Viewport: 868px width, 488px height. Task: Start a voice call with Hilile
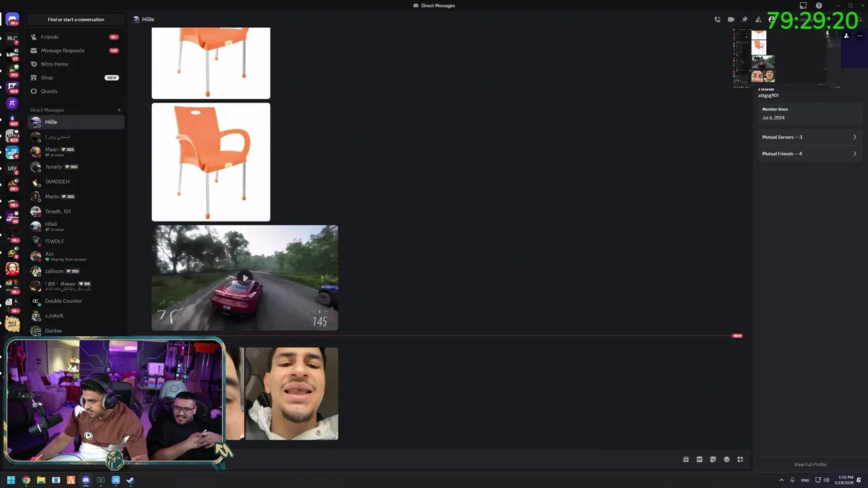(x=717, y=20)
